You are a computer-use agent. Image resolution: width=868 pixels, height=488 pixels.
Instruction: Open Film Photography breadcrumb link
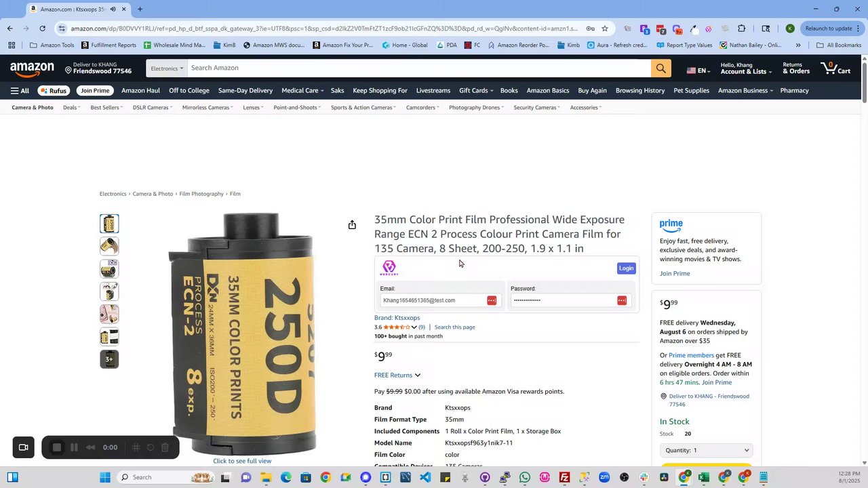201,194
